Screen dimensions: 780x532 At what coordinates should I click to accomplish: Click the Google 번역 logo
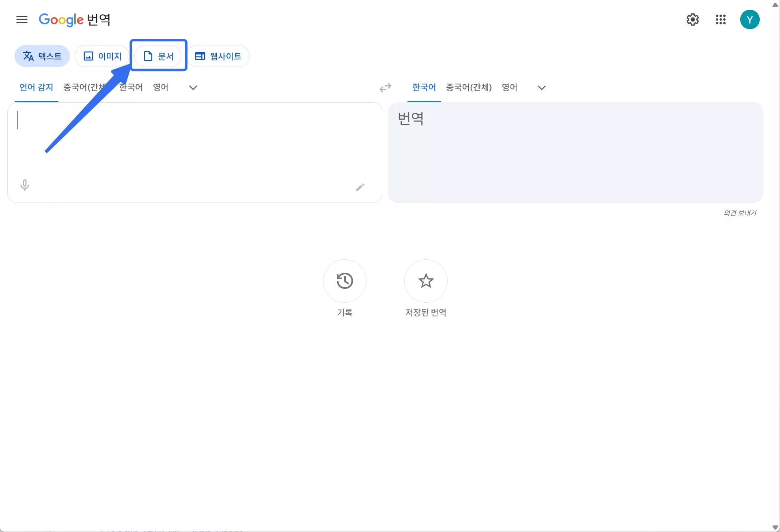pyautogui.click(x=75, y=19)
